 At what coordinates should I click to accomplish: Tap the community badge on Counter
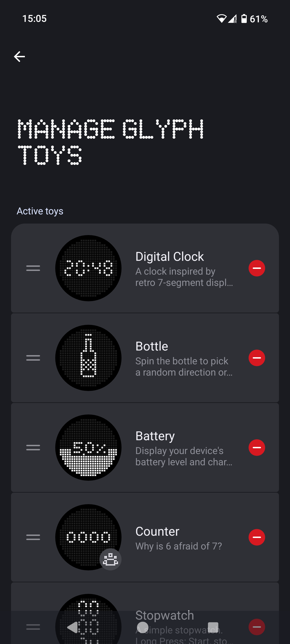pyautogui.click(x=110, y=559)
